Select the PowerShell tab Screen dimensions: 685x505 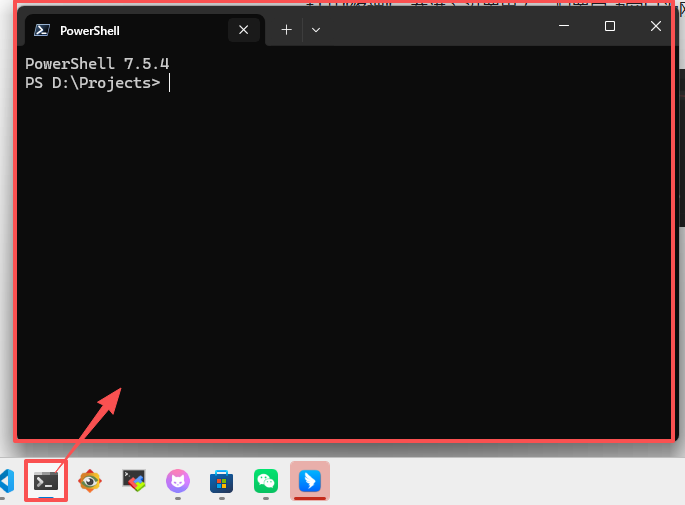click(145, 30)
